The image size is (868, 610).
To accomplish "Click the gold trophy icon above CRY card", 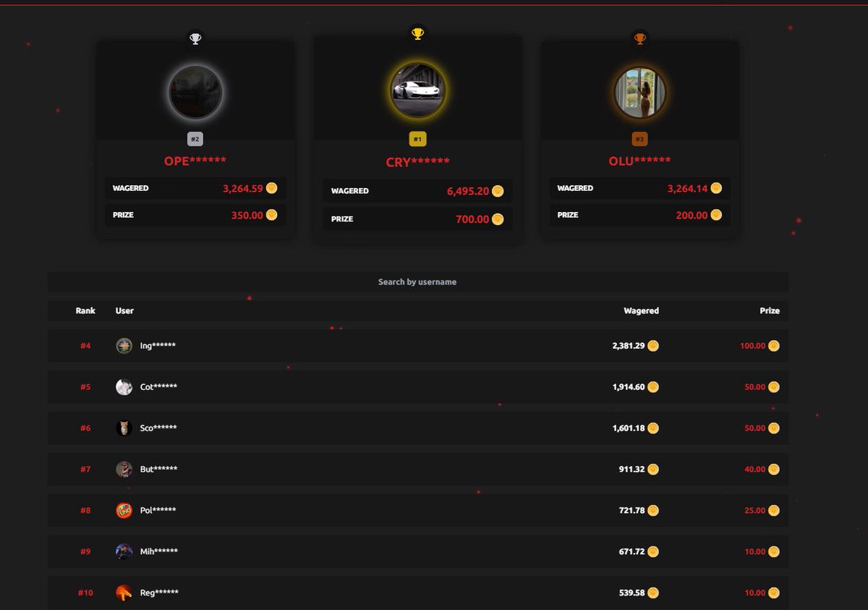I will (417, 33).
